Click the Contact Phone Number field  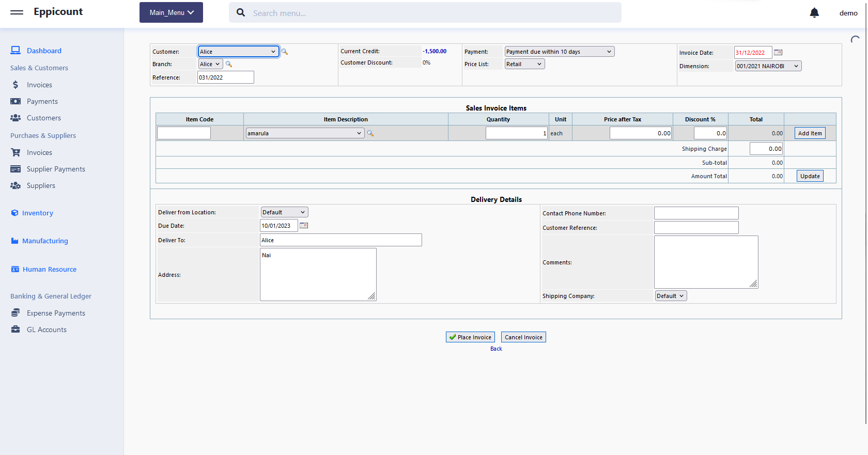coord(696,213)
